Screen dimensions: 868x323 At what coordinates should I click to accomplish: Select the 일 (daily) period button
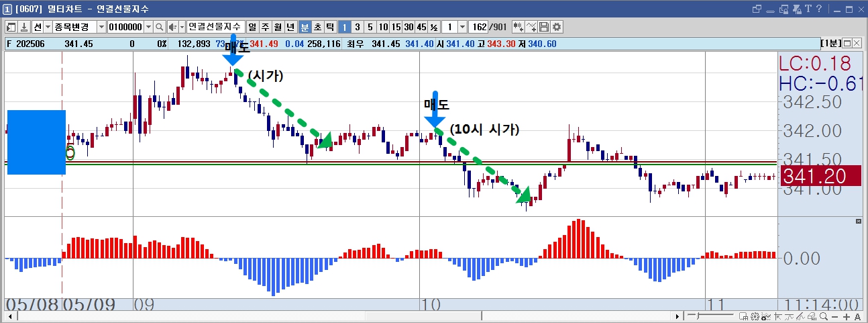click(x=253, y=27)
